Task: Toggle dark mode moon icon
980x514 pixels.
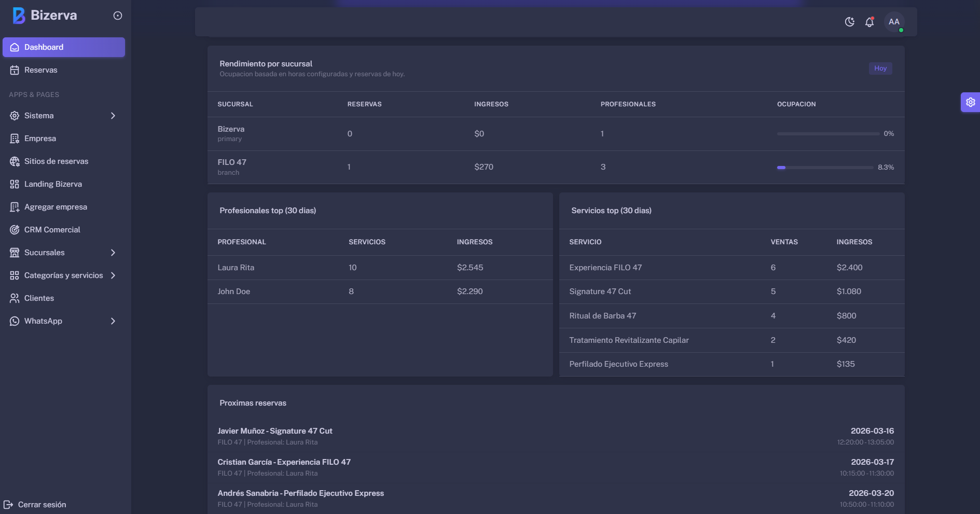Action: 849,22
